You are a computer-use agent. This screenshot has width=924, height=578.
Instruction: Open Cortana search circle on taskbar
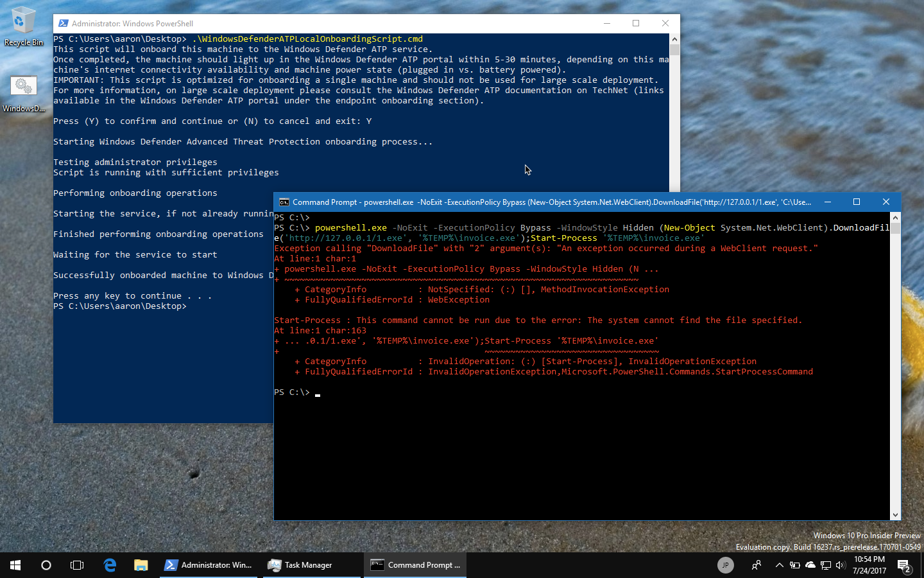click(x=46, y=565)
